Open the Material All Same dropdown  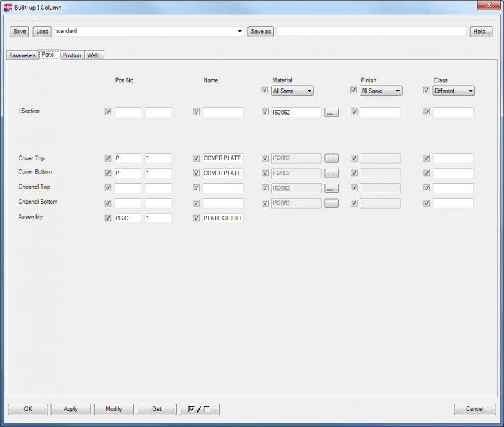tap(293, 91)
